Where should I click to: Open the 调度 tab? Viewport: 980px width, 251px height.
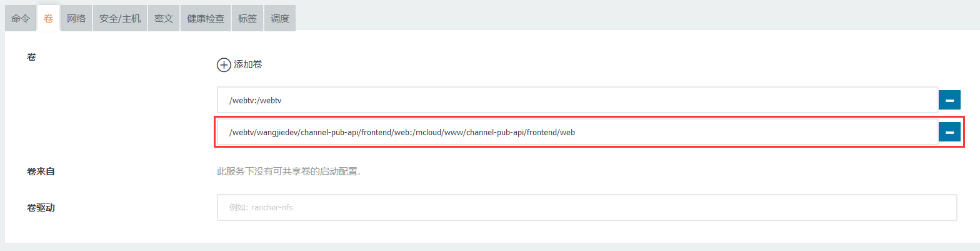point(280,19)
